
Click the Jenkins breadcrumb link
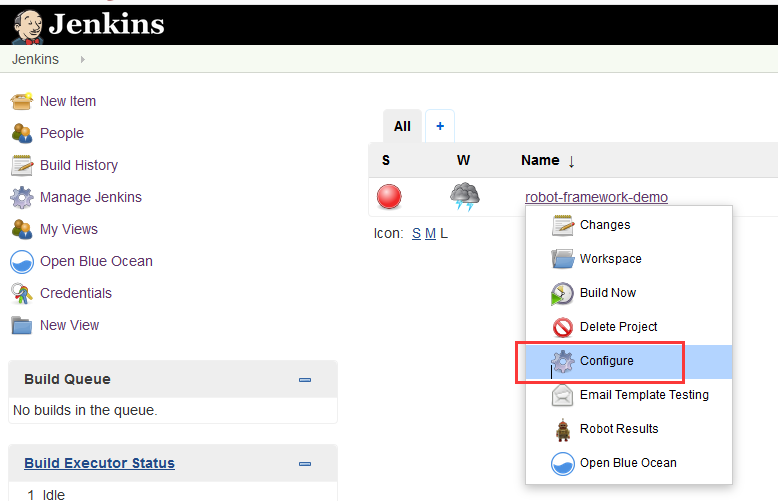(x=35, y=60)
